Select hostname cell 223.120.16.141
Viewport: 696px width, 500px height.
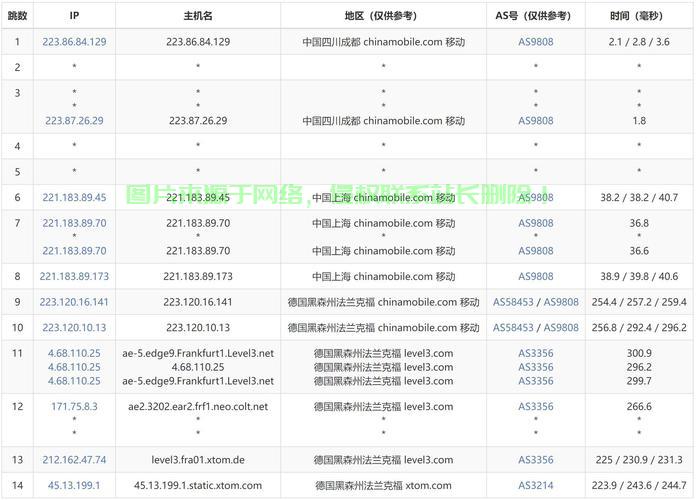pyautogui.click(x=198, y=302)
